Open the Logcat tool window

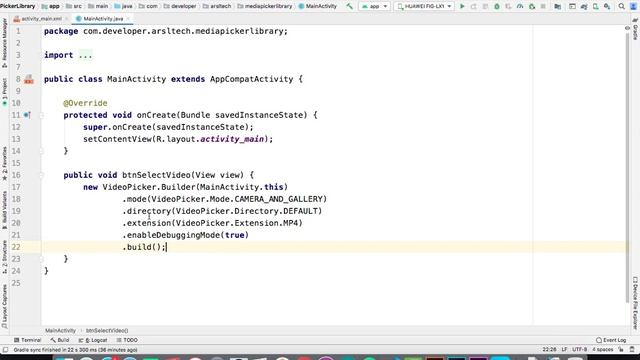point(93,340)
